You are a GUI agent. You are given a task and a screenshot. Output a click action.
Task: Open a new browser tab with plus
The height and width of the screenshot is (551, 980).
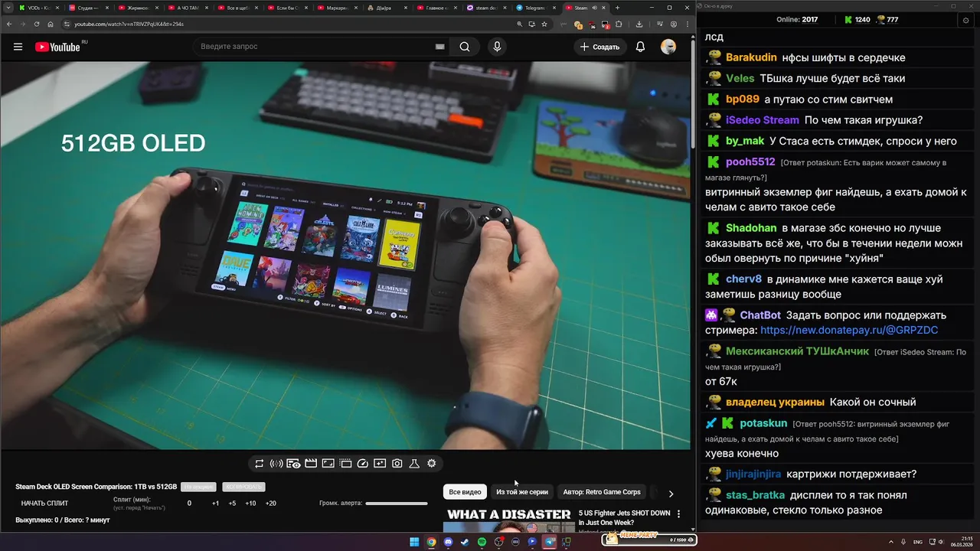pyautogui.click(x=618, y=8)
